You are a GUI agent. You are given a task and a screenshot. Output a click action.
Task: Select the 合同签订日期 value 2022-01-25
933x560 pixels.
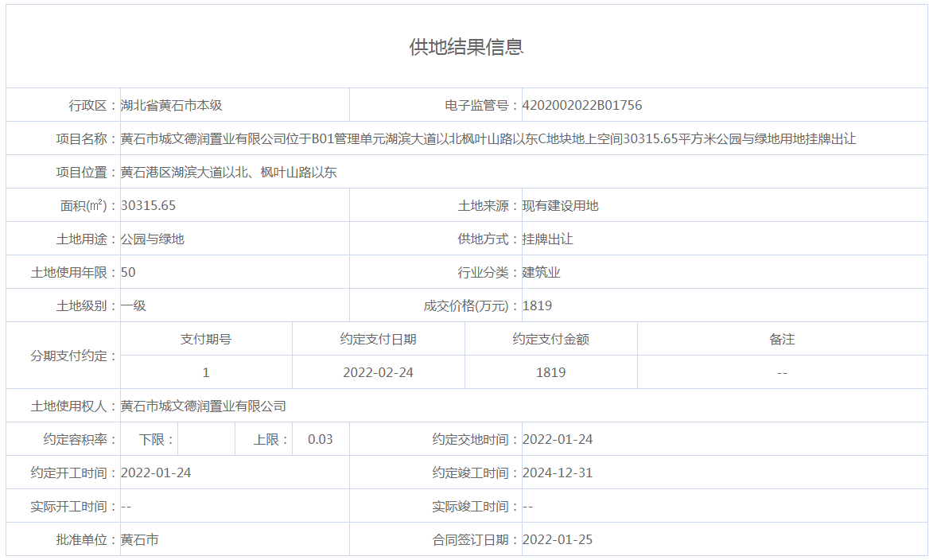pos(558,540)
